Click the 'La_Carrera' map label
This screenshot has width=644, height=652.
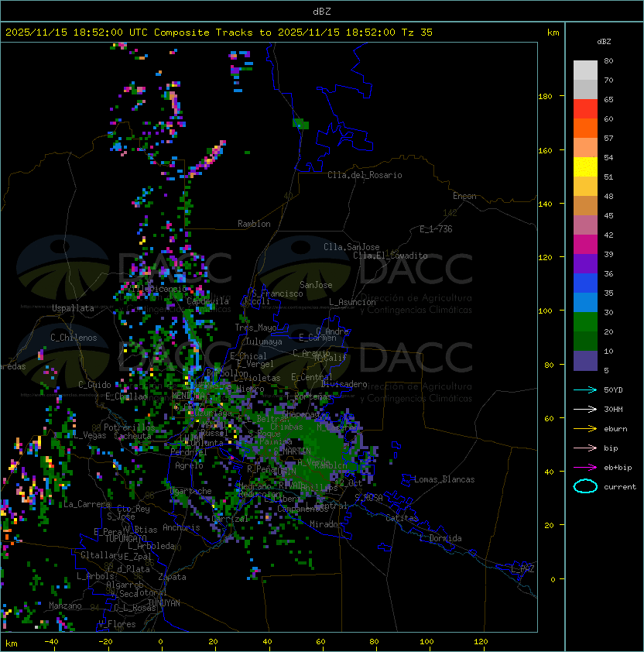click(87, 504)
